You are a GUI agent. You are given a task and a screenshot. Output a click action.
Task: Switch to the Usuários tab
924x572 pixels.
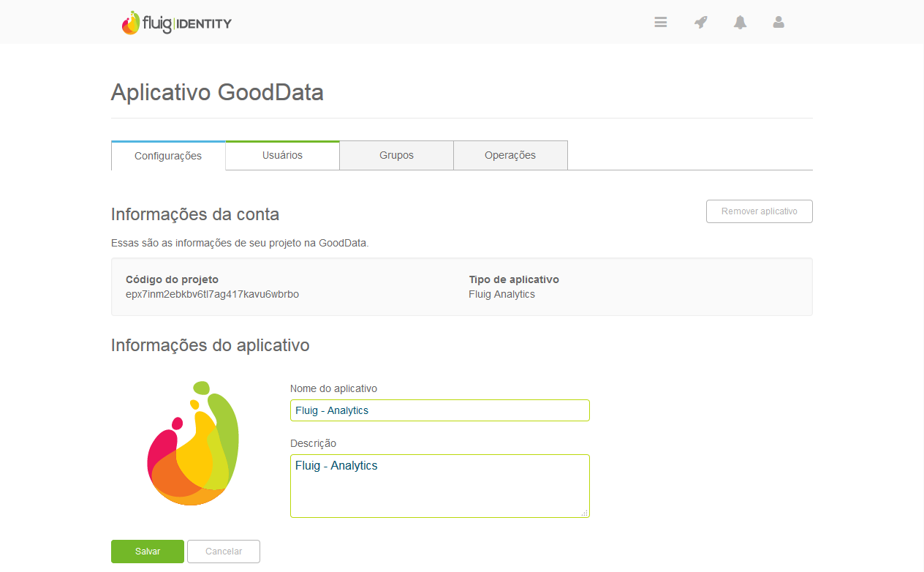click(x=282, y=155)
